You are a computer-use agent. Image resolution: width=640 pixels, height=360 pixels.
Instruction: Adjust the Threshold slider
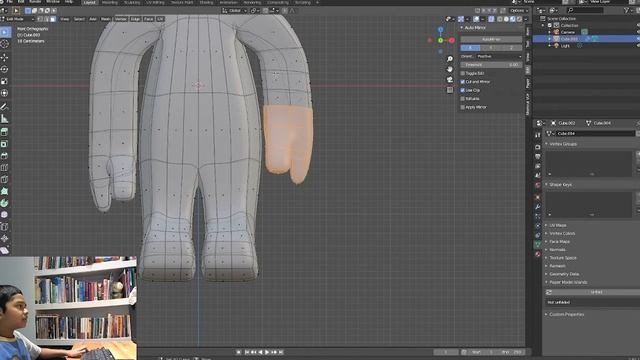[491, 65]
